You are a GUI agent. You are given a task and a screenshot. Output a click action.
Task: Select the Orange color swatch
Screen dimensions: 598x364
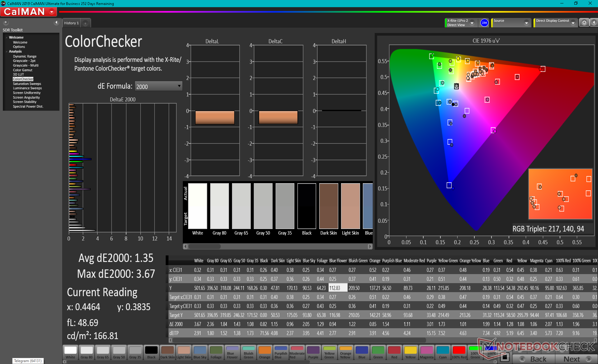coord(264,352)
